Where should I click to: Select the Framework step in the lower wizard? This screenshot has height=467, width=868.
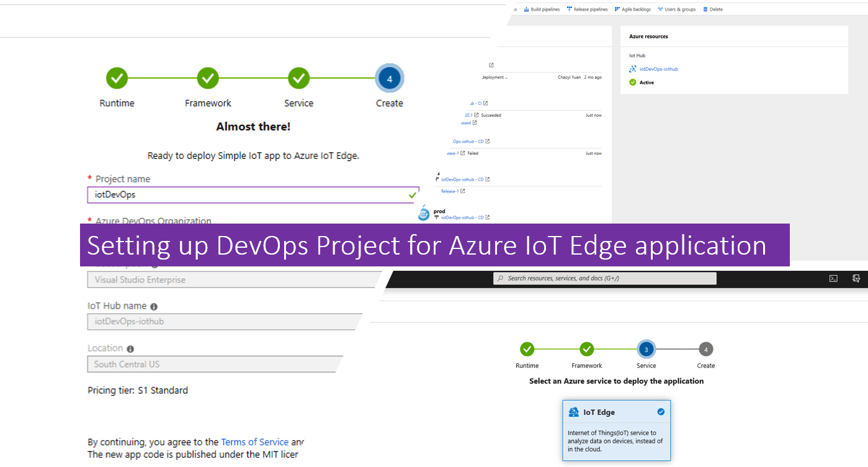click(586, 349)
